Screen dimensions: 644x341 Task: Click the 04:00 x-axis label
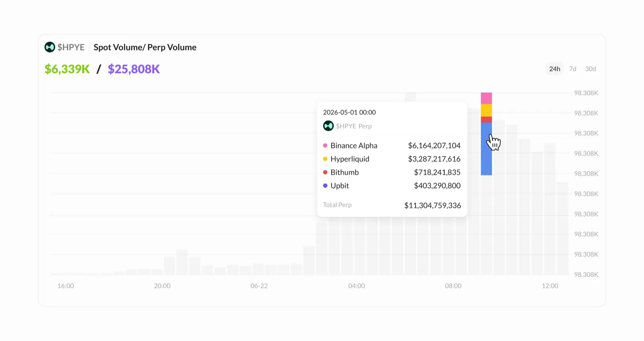coord(357,286)
